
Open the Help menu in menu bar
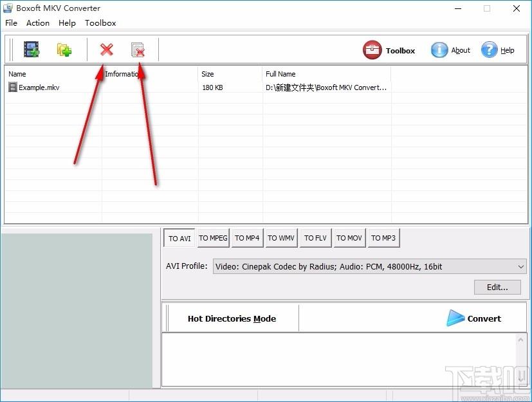point(67,23)
